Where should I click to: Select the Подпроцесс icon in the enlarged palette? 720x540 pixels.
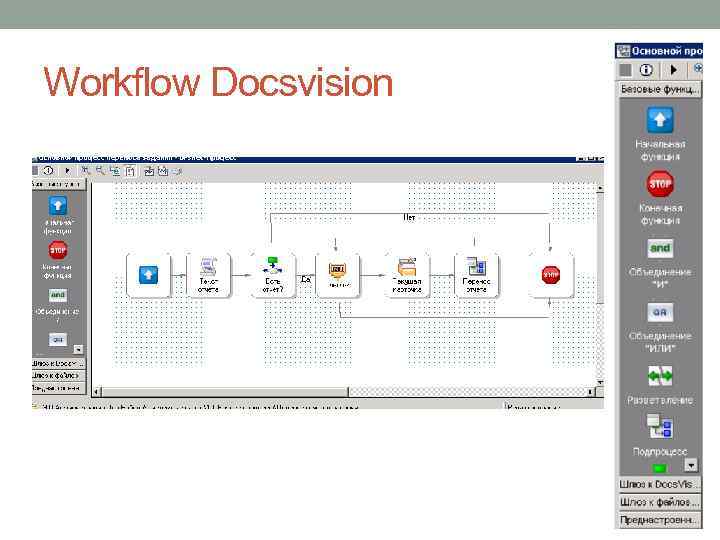tap(660, 427)
